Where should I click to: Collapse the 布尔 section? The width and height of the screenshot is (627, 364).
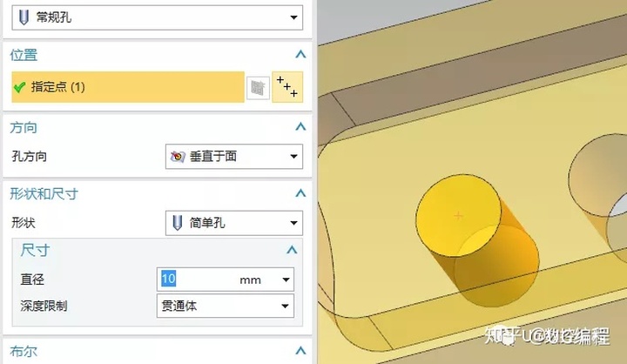[x=300, y=351]
